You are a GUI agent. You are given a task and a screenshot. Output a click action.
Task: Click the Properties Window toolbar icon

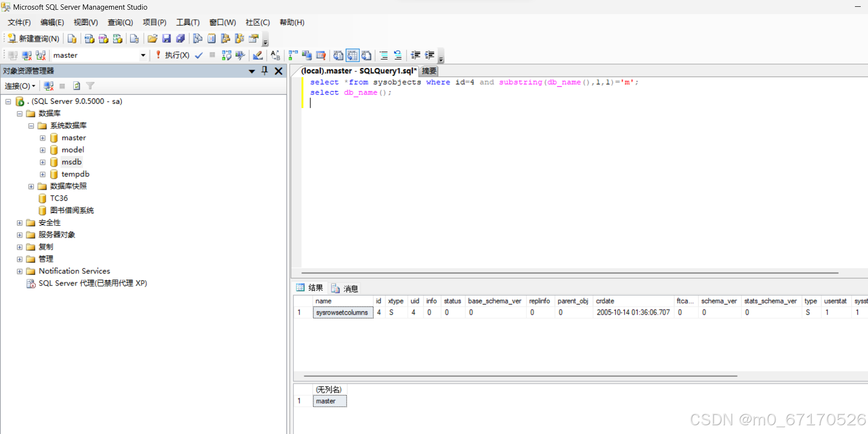coord(253,39)
